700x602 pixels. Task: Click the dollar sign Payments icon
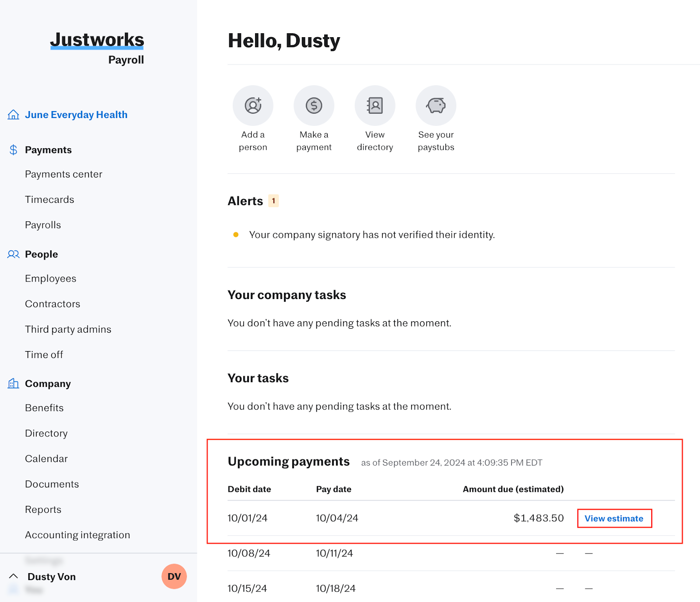(14, 150)
